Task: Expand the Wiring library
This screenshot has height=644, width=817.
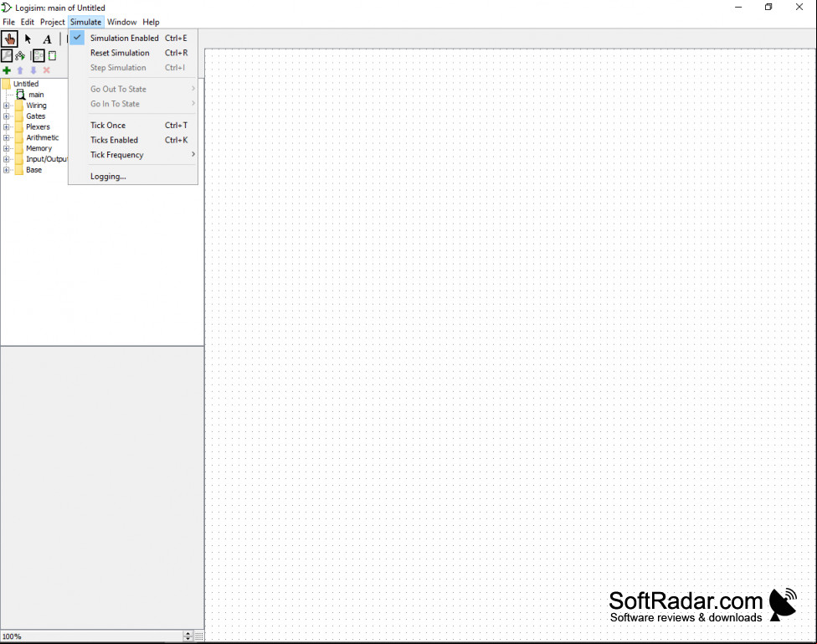Action: [x=6, y=106]
